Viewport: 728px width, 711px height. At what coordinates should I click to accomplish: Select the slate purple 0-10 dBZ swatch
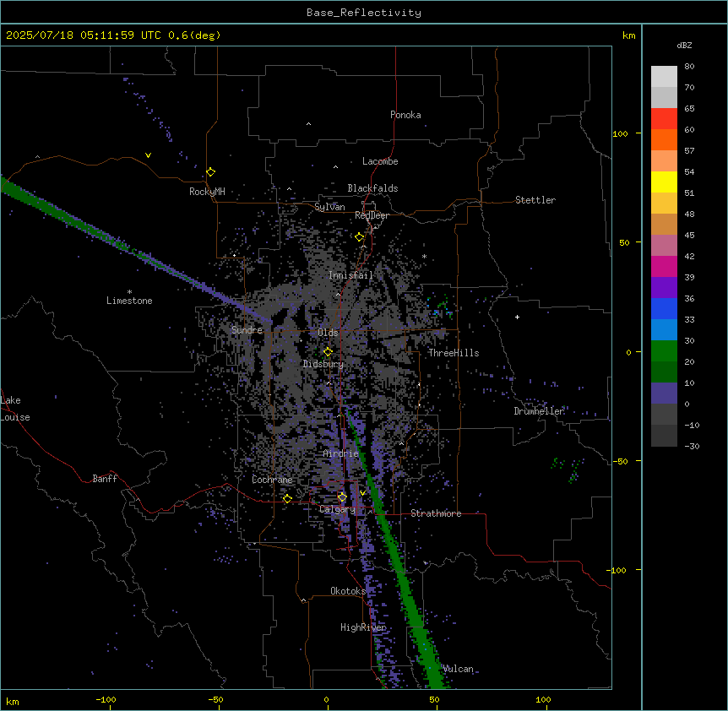[664, 393]
